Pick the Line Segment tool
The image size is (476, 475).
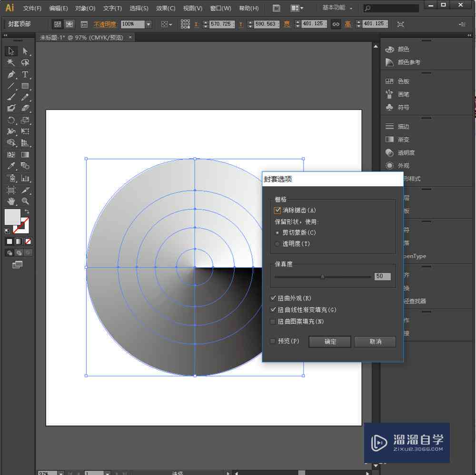pyautogui.click(x=11, y=86)
